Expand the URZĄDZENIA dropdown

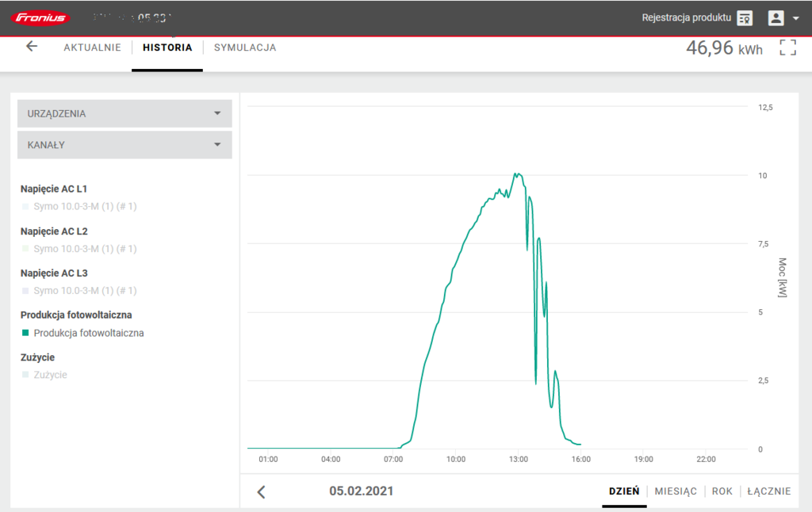point(124,113)
